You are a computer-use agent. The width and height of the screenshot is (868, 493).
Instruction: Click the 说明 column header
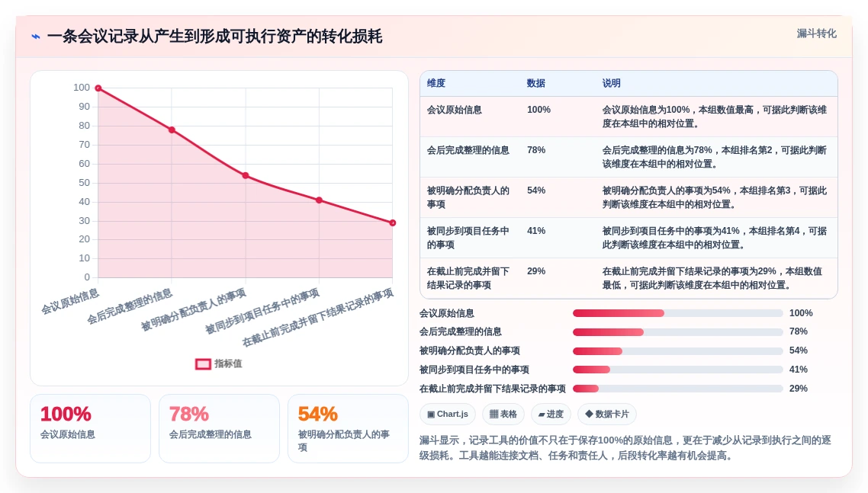pos(611,83)
